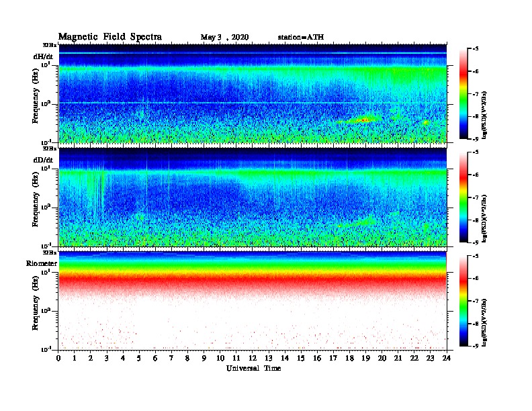The width and height of the screenshot is (532, 411).
Task: Click the "20" tick on Universal Time axis
Action: [x=382, y=358]
